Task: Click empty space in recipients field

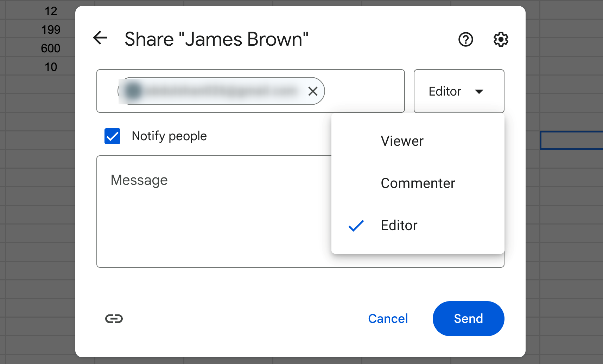Action: point(364,91)
